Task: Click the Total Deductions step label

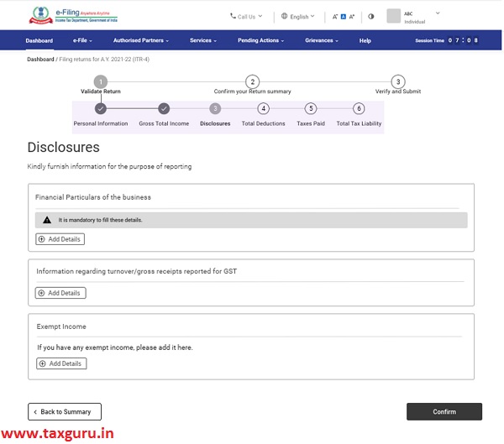Action: tap(263, 123)
